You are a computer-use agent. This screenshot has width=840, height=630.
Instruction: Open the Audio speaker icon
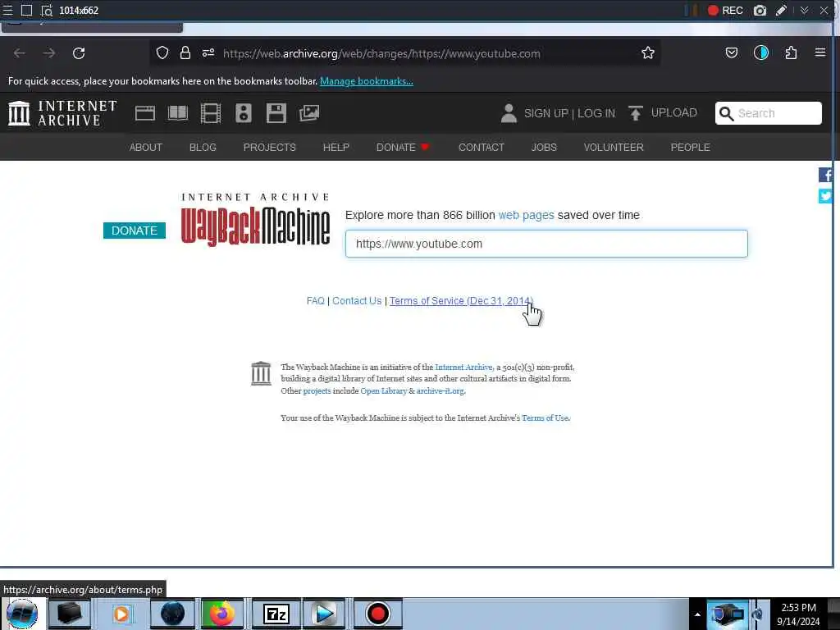coord(243,113)
